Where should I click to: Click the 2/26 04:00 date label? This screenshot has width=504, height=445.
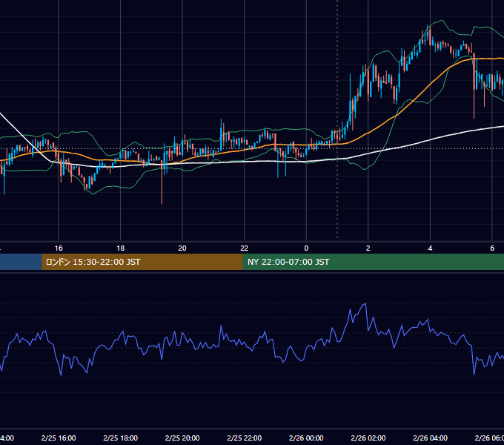[x=430, y=438]
